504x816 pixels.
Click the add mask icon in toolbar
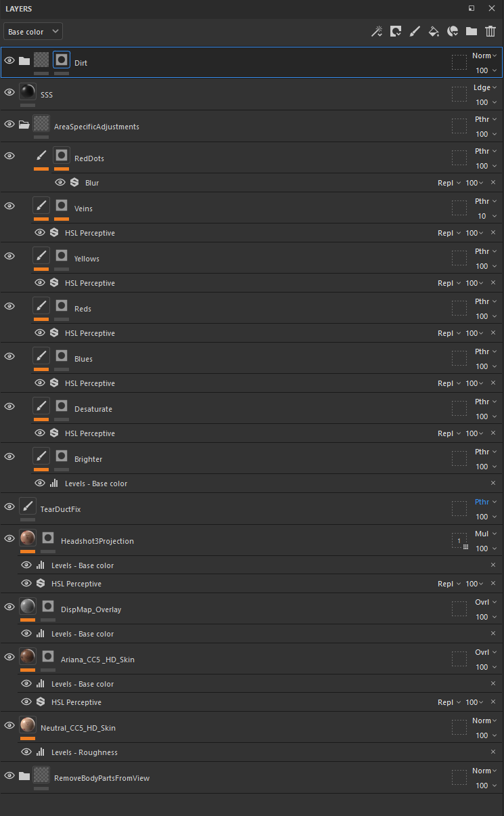(x=396, y=31)
